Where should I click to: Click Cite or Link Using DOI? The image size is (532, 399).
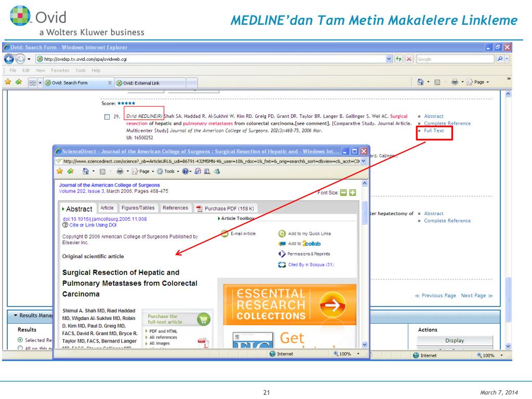pyautogui.click(x=93, y=225)
